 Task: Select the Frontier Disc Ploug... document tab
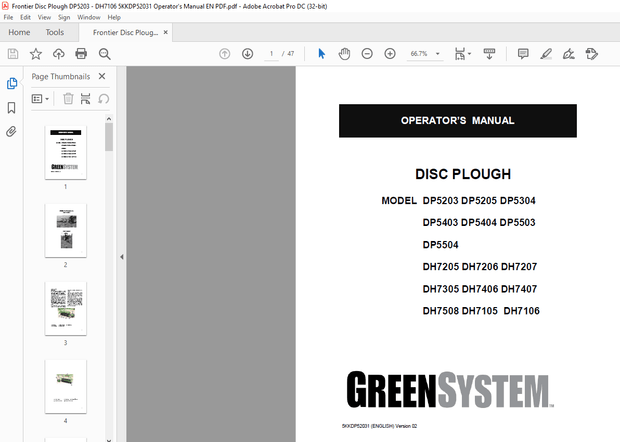pos(125,32)
